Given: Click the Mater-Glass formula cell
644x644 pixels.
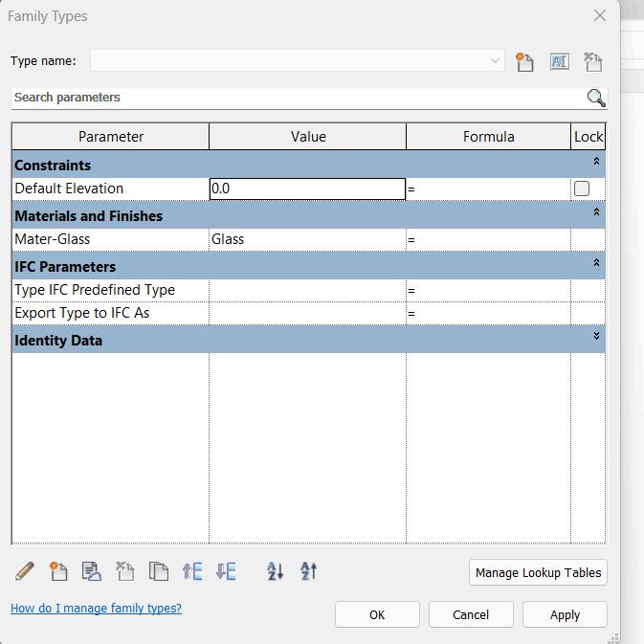Looking at the screenshot, I should coord(488,239).
